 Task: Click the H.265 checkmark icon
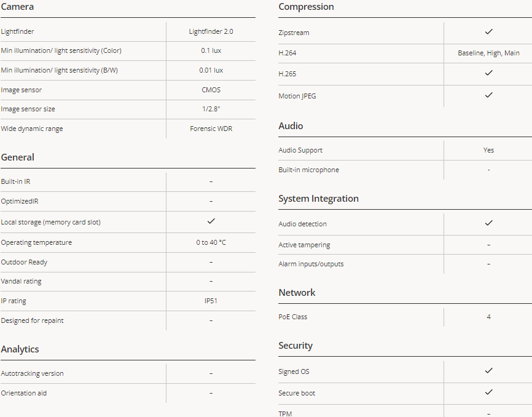click(488, 73)
